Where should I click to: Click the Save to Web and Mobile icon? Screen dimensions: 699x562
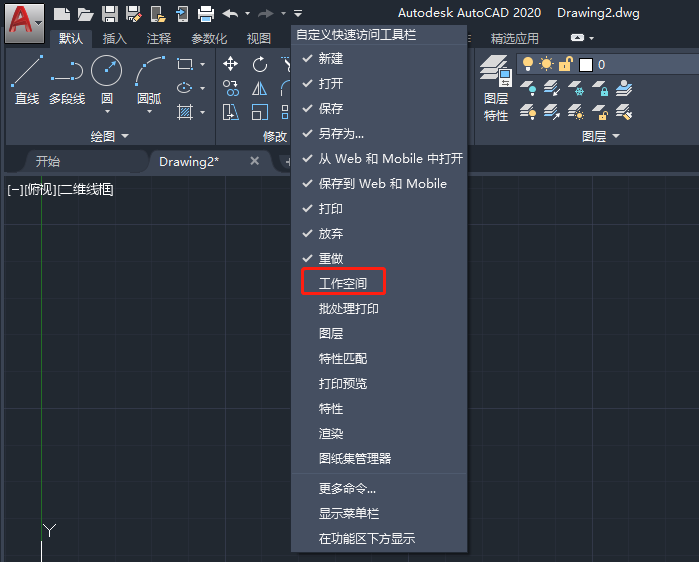pos(182,14)
